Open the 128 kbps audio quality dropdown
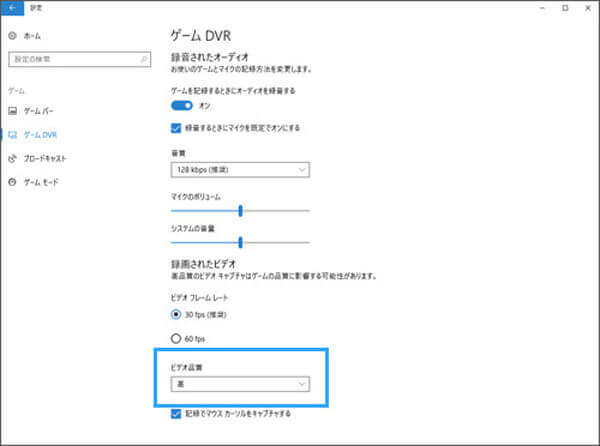This screenshot has height=446, width=600. (240, 170)
